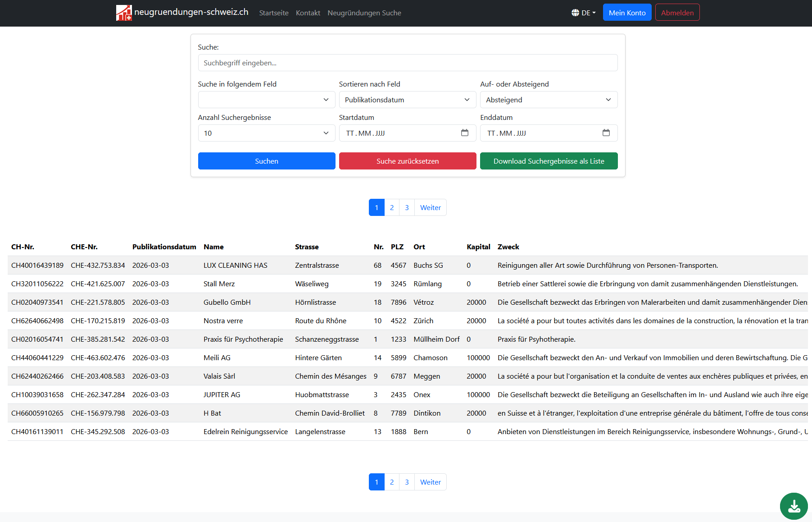Open the Startdatum calendar picker icon

465,133
